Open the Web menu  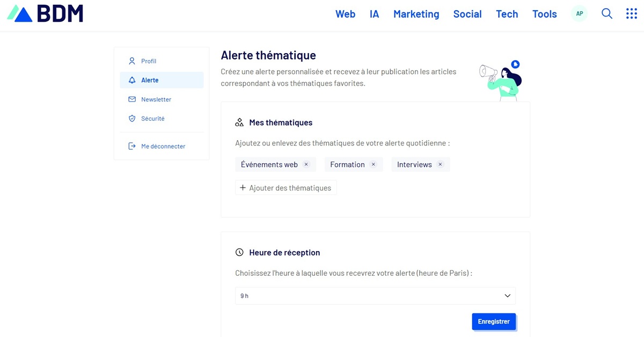pos(345,14)
